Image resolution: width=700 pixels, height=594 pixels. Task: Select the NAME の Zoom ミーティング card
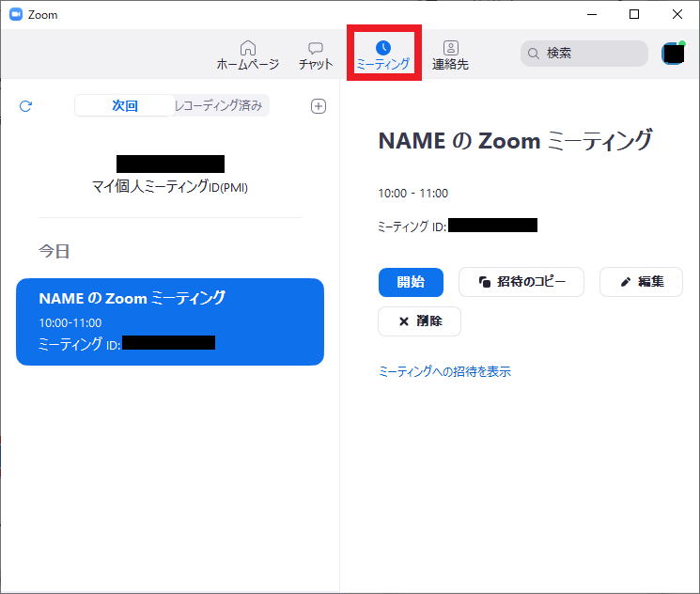(170, 321)
